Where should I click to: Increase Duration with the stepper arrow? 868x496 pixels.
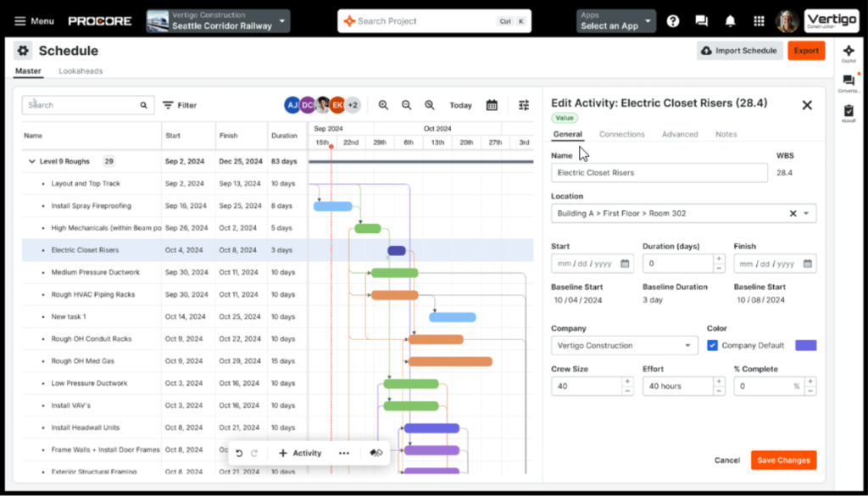point(718,259)
